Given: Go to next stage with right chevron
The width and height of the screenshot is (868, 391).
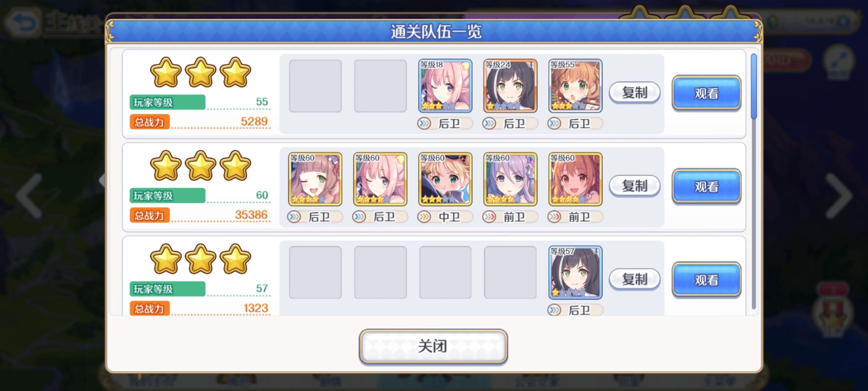Looking at the screenshot, I should pos(839,196).
